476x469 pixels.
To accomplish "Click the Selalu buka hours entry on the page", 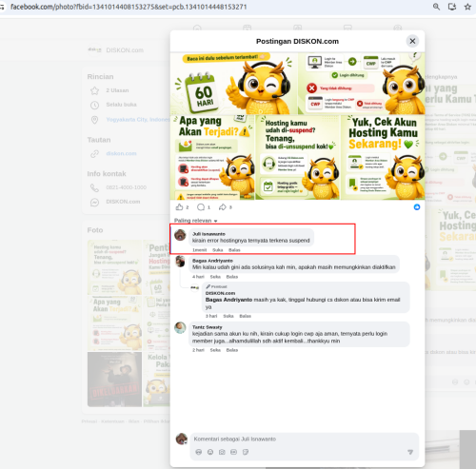I will pyautogui.click(x=121, y=105).
